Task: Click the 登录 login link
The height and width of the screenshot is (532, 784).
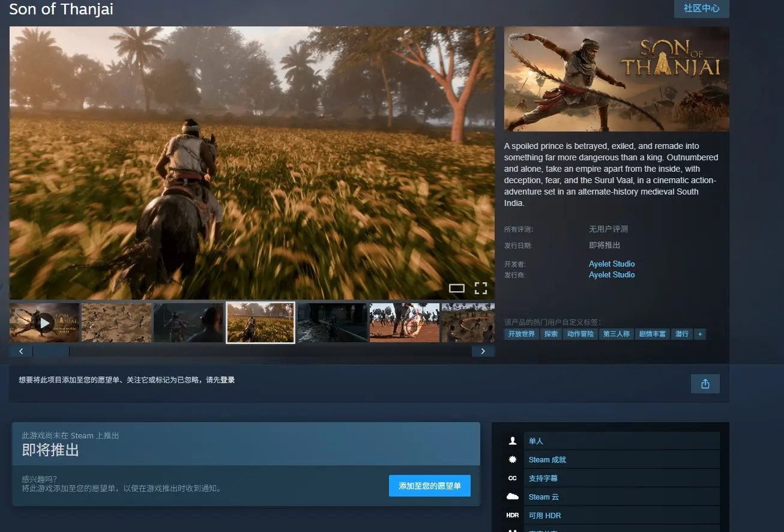Action: (228, 380)
